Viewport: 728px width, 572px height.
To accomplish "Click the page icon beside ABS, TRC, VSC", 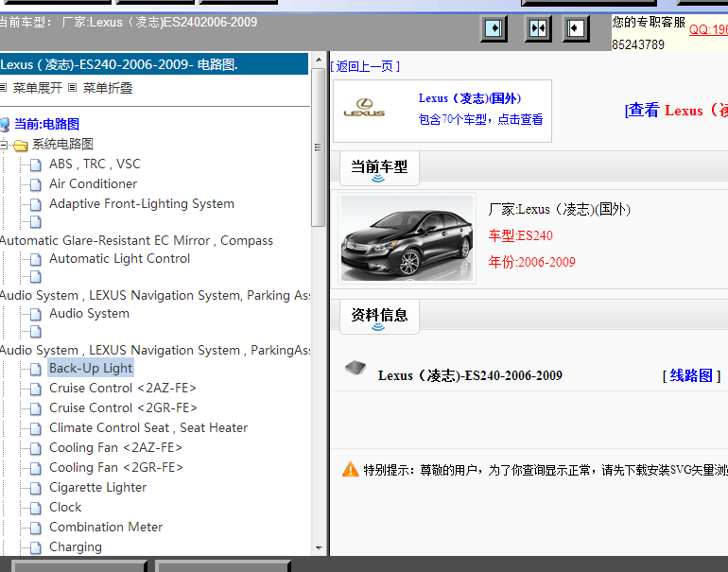I will click(36, 165).
